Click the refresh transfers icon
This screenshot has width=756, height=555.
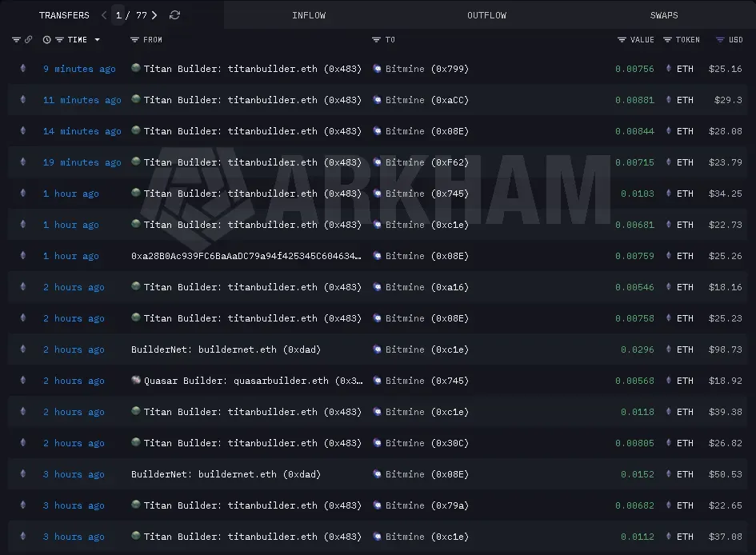pyautogui.click(x=174, y=14)
